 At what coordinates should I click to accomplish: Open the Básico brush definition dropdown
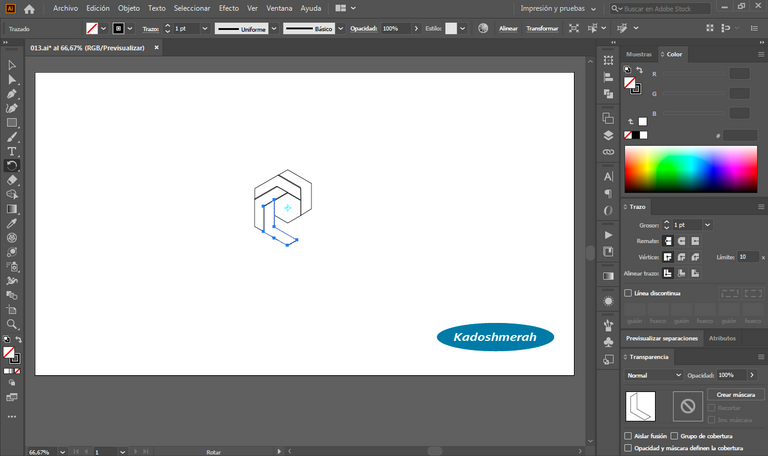[x=340, y=28]
